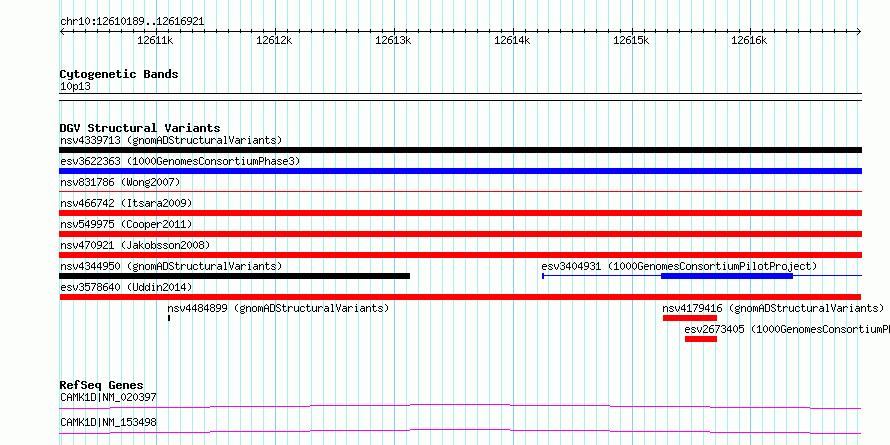
Task: Click the thin red line for nsv831786
Action: point(460,192)
